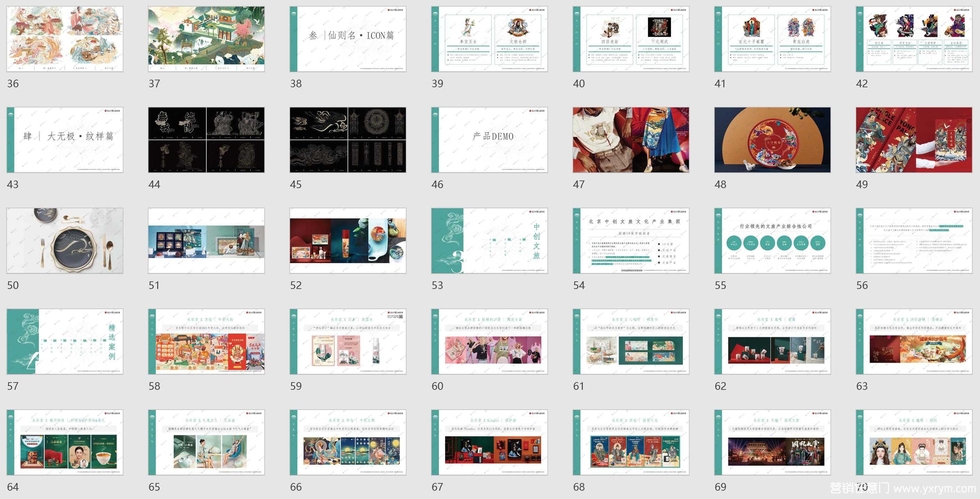Click slide number label 64
The width and height of the screenshot is (980, 499).
tap(13, 487)
